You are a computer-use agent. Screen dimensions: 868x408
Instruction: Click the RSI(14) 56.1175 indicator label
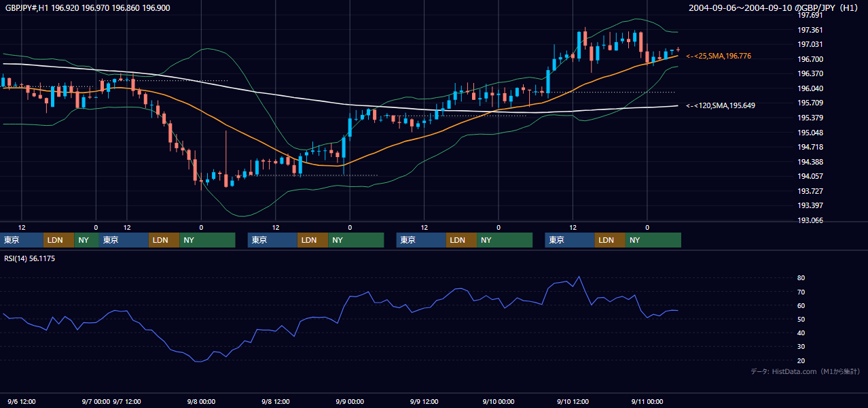[x=30, y=258]
